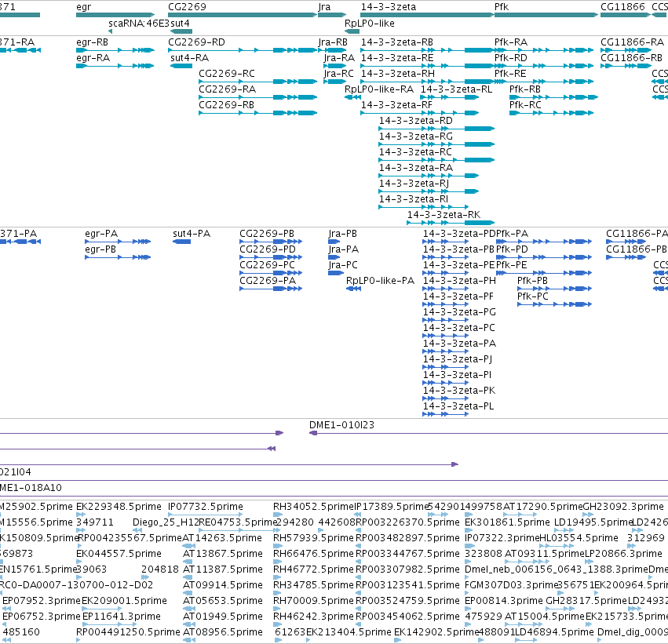Select the 14-3-3zeta-PK protein label
This screenshot has width=668, height=644.
(x=459, y=391)
